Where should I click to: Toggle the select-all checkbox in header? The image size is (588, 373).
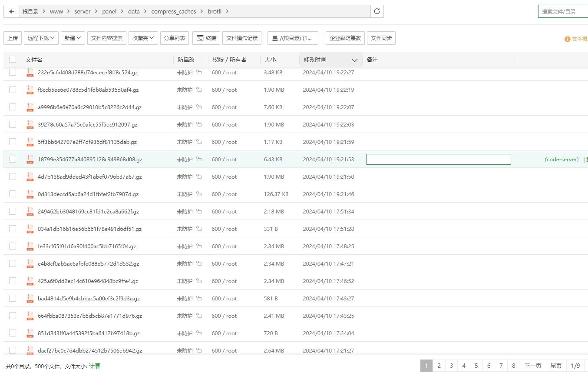coord(13,60)
